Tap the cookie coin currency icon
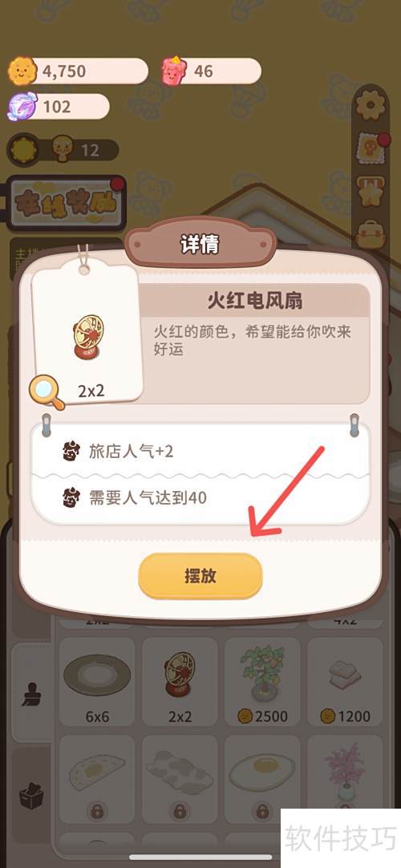 21,71
